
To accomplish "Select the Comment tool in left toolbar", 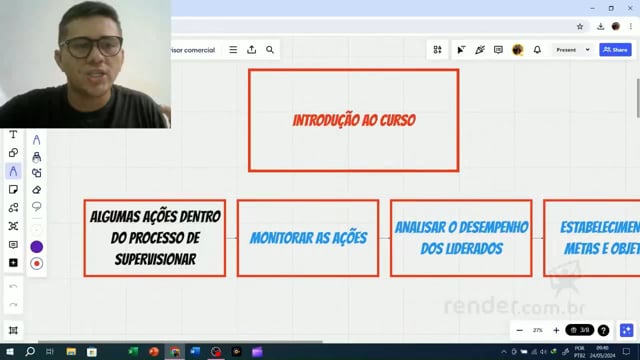I will (x=13, y=244).
